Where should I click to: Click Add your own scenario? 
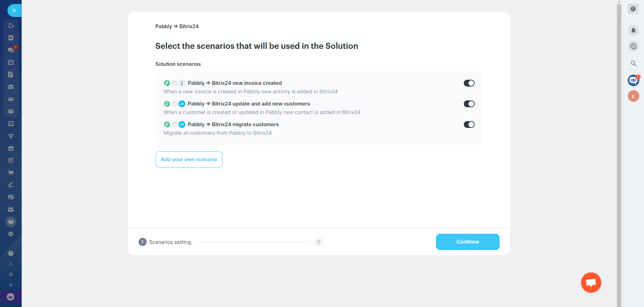point(189,159)
